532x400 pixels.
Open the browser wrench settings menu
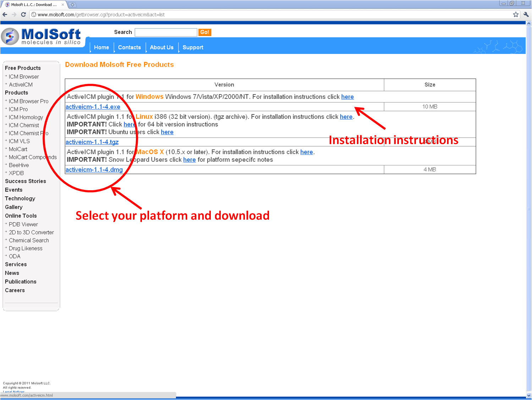click(x=526, y=15)
